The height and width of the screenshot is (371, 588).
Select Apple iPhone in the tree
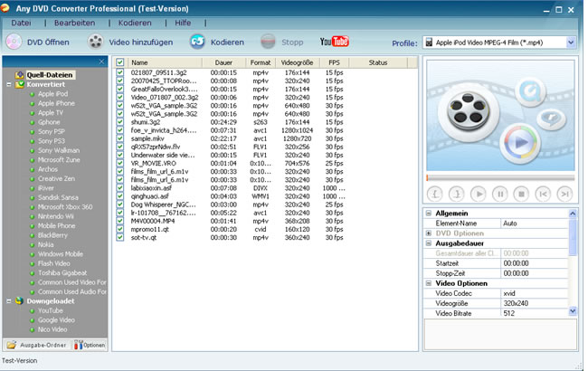click(x=56, y=103)
